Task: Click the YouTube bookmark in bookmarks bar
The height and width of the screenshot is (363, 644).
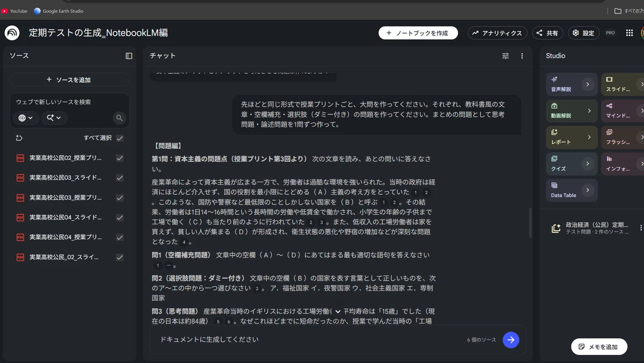Action: click(14, 11)
